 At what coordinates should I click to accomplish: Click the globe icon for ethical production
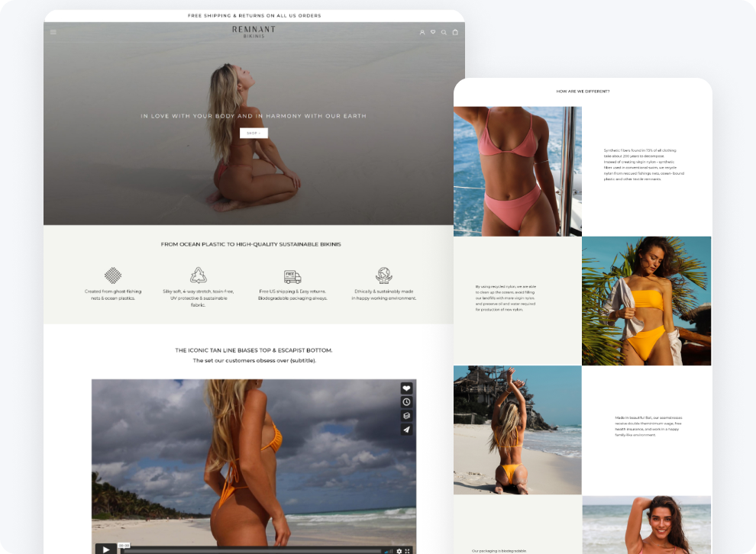(384, 275)
